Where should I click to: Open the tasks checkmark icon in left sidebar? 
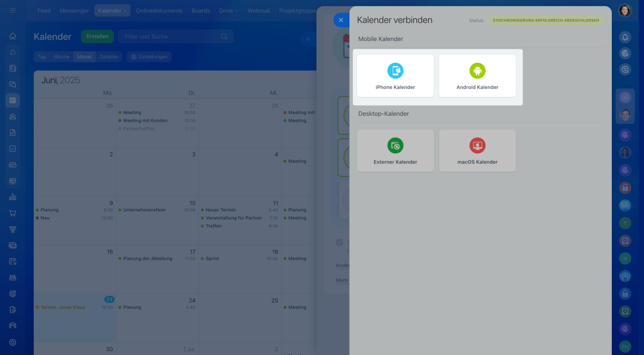click(x=13, y=149)
